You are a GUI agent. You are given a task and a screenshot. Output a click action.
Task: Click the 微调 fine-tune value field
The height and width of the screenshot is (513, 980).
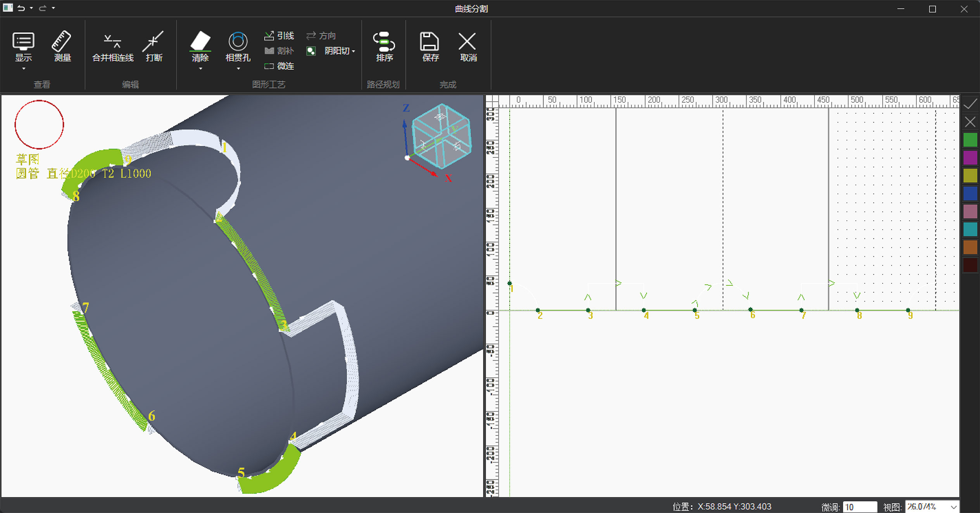coord(859,507)
